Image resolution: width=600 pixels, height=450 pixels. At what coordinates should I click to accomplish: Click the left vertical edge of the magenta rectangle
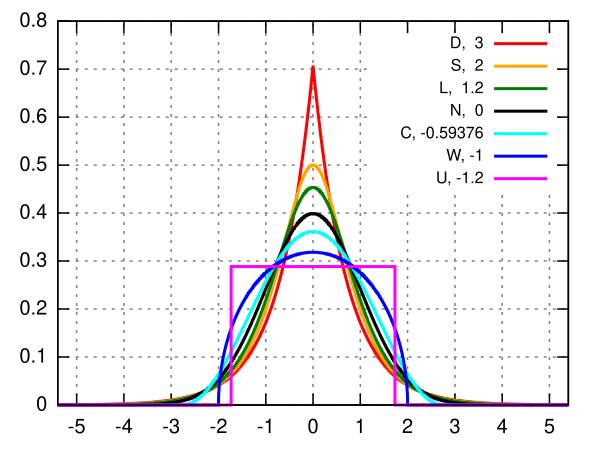(x=231, y=335)
